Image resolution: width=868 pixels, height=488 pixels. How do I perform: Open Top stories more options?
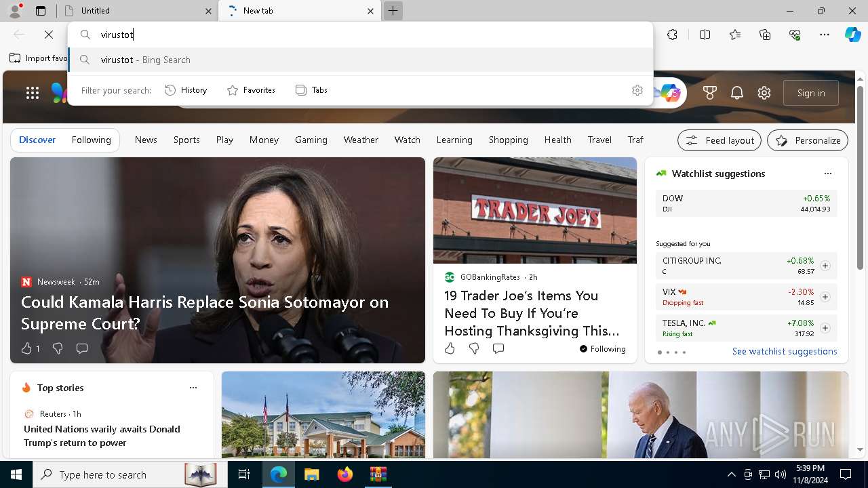pyautogui.click(x=193, y=388)
